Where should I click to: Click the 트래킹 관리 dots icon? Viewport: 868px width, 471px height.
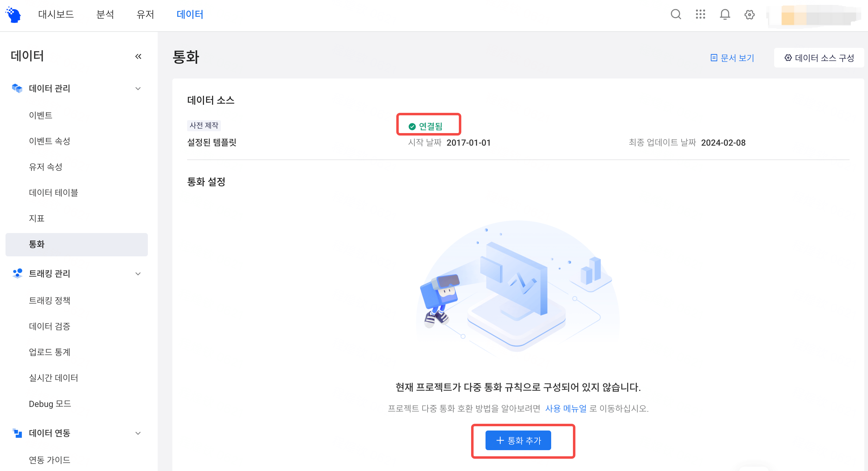coord(17,273)
